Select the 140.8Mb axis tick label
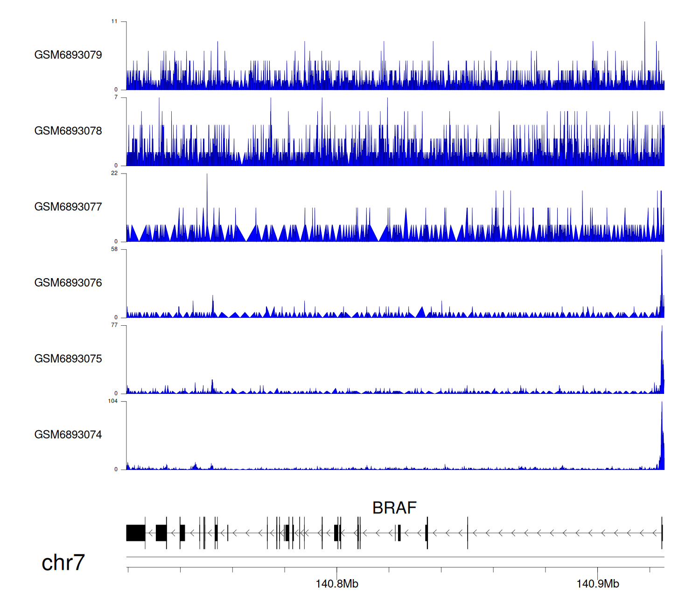The image size is (700, 616). click(336, 584)
